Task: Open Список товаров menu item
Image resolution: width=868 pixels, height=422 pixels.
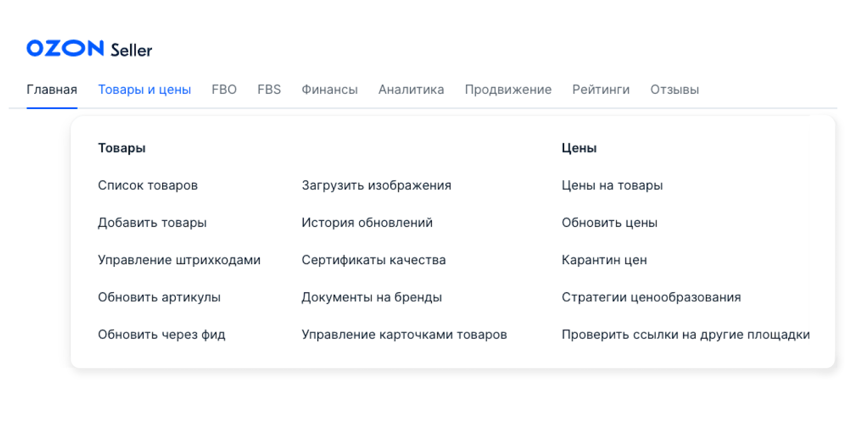Action: (x=148, y=186)
